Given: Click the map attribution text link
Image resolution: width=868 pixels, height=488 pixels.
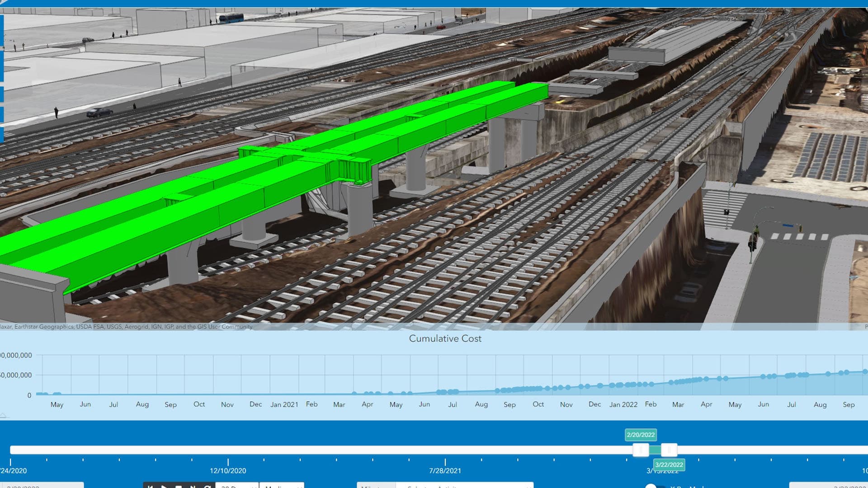Looking at the screenshot, I should (x=127, y=327).
